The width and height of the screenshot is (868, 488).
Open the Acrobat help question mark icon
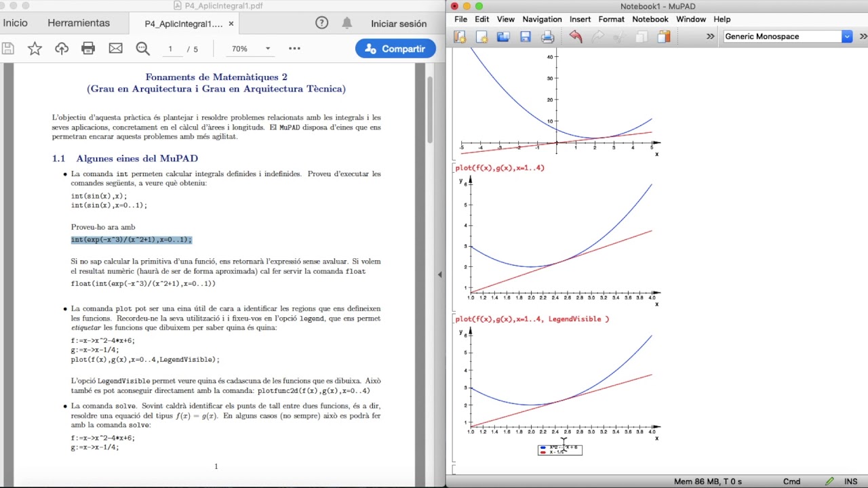[322, 23]
